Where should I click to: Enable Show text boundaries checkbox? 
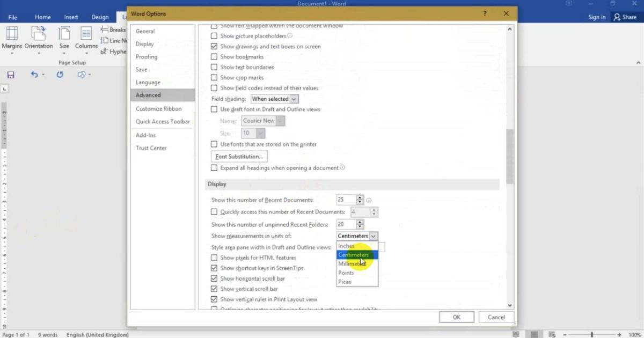(x=215, y=67)
